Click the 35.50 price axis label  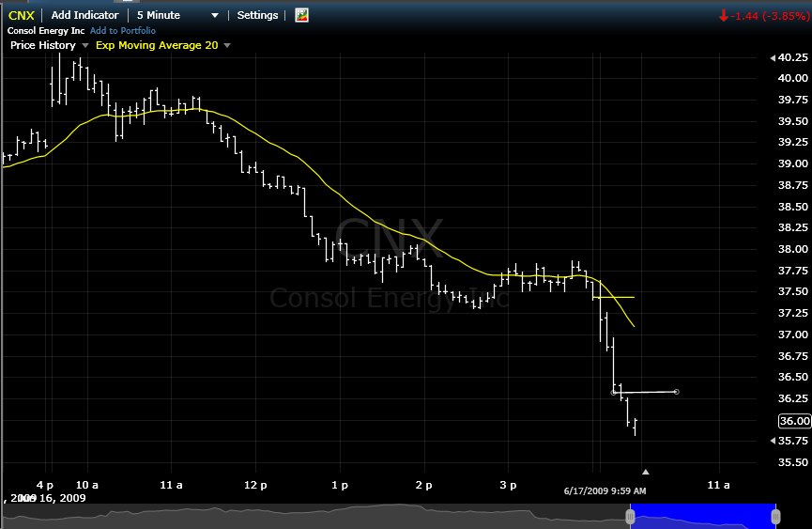(793, 462)
